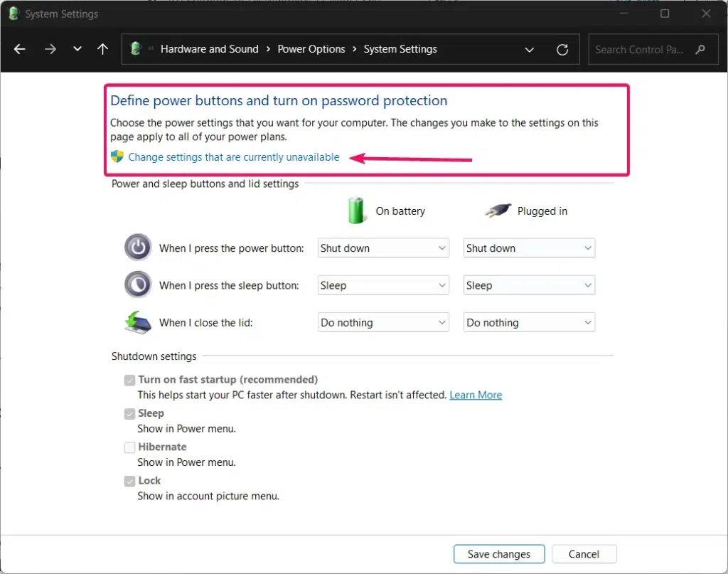
Task: Refresh the page with refresh icon
Action: [562, 50]
